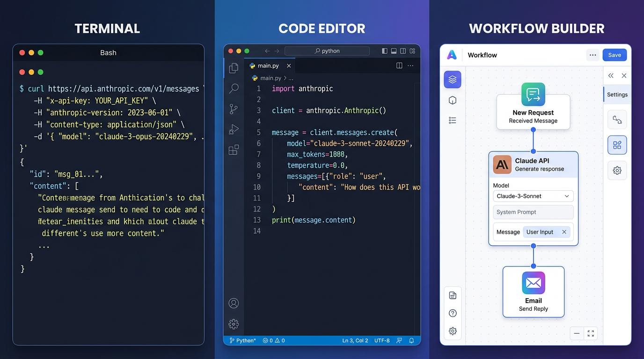
Task: Open the Customize Layout icon in title bar
Action: tap(412, 51)
